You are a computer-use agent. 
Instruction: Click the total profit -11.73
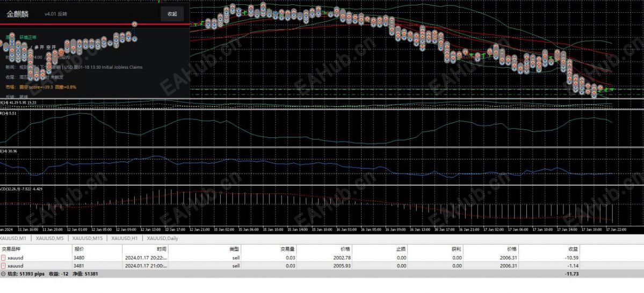(x=571, y=274)
